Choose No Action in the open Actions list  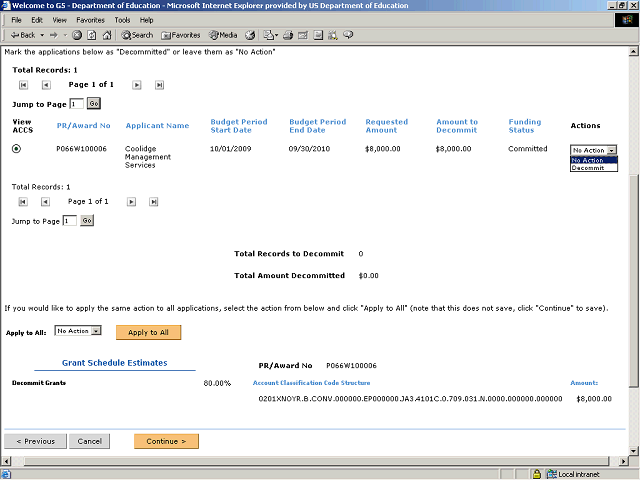pos(593,160)
